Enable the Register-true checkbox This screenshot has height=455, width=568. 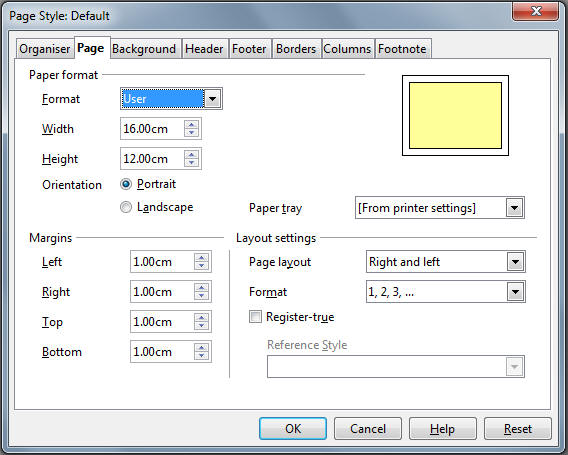coord(255,317)
